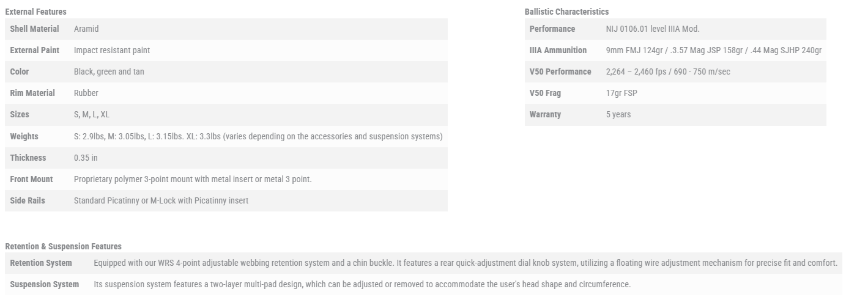Click the Warranty 5 years value

click(x=618, y=114)
